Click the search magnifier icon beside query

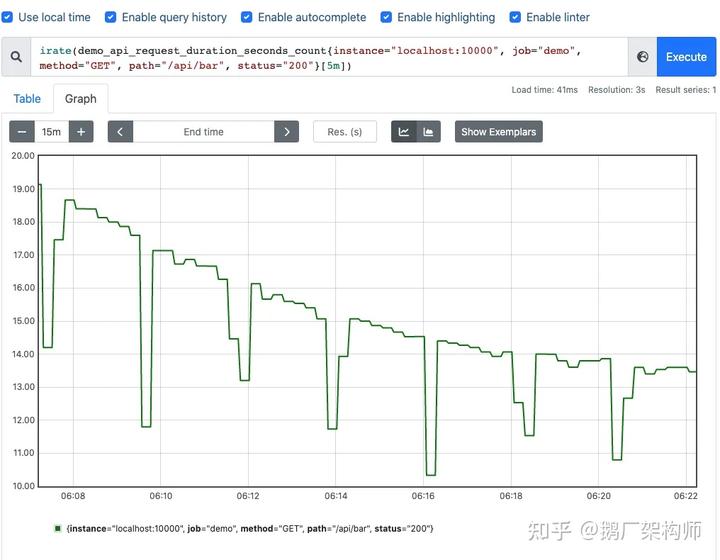tap(16, 57)
